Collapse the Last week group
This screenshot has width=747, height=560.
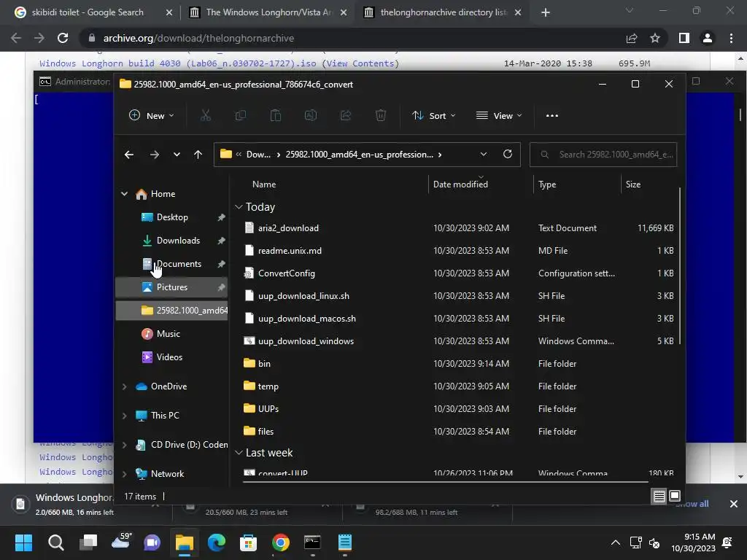(x=239, y=452)
